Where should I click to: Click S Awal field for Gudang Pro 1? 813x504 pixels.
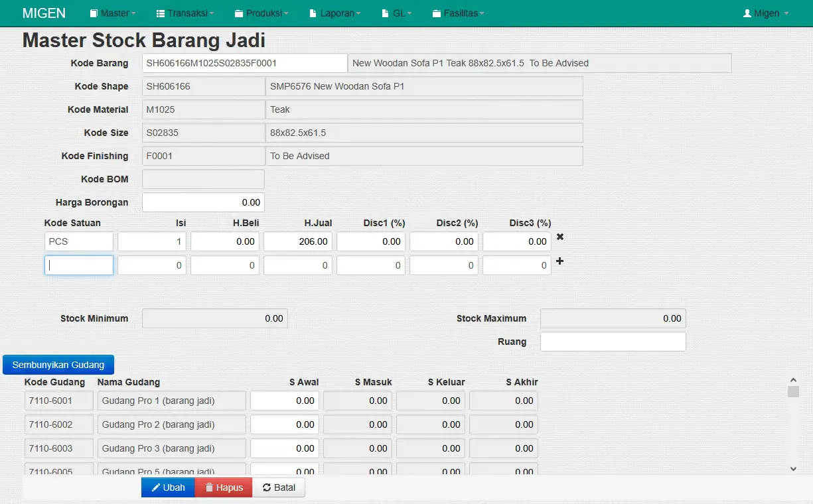(285, 401)
